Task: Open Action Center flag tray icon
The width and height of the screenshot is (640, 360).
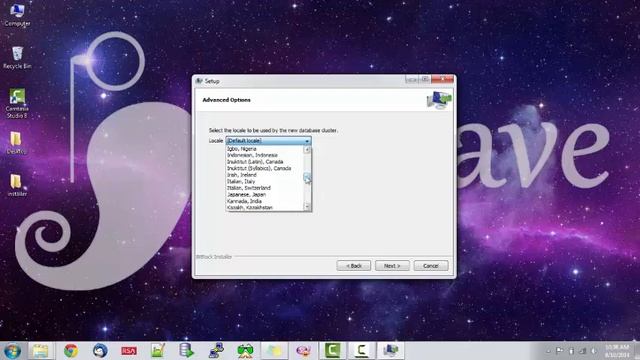Action: point(560,351)
